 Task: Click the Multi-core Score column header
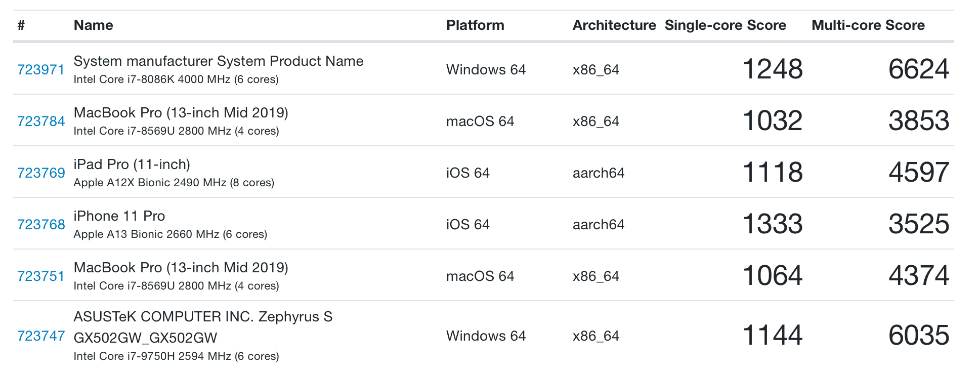[x=868, y=25]
